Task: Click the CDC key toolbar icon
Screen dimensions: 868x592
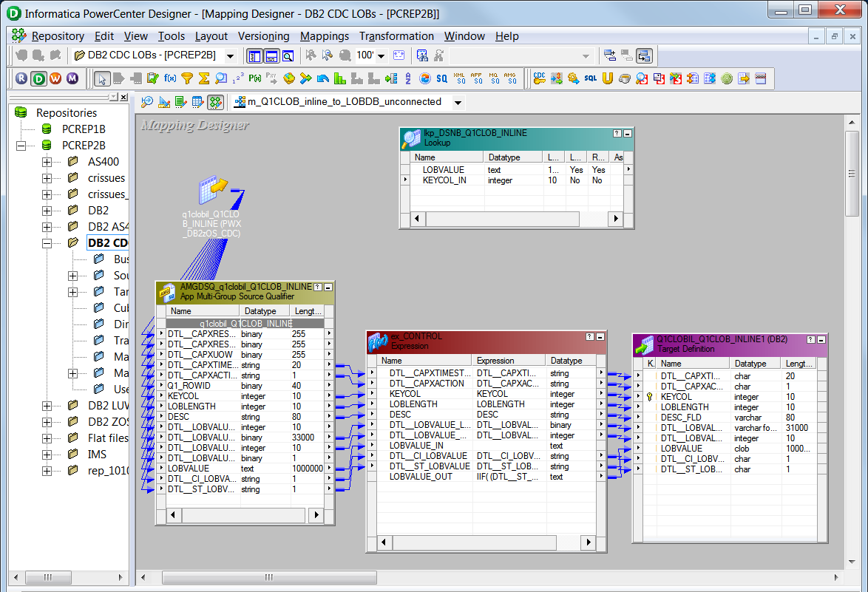Action: [539, 78]
